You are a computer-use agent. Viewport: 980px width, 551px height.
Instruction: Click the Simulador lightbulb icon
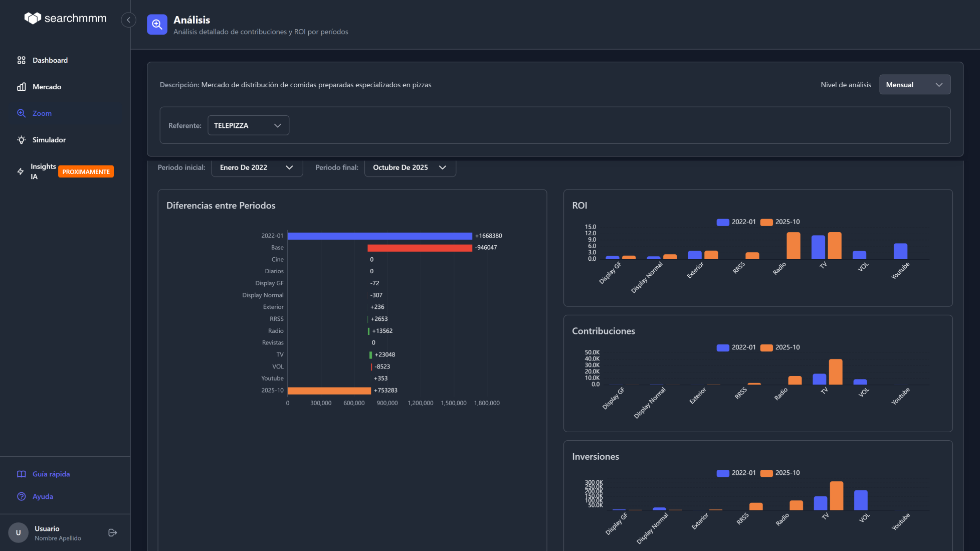21,140
